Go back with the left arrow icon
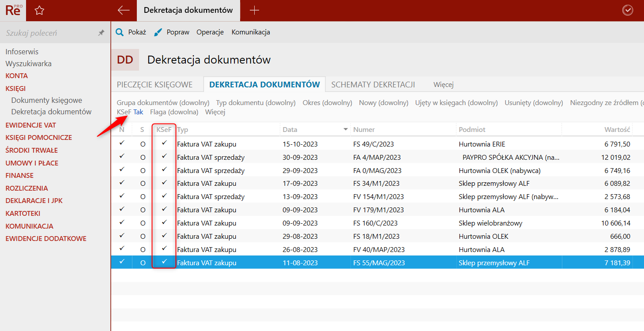Image resolution: width=644 pixels, height=331 pixels. pos(124,10)
